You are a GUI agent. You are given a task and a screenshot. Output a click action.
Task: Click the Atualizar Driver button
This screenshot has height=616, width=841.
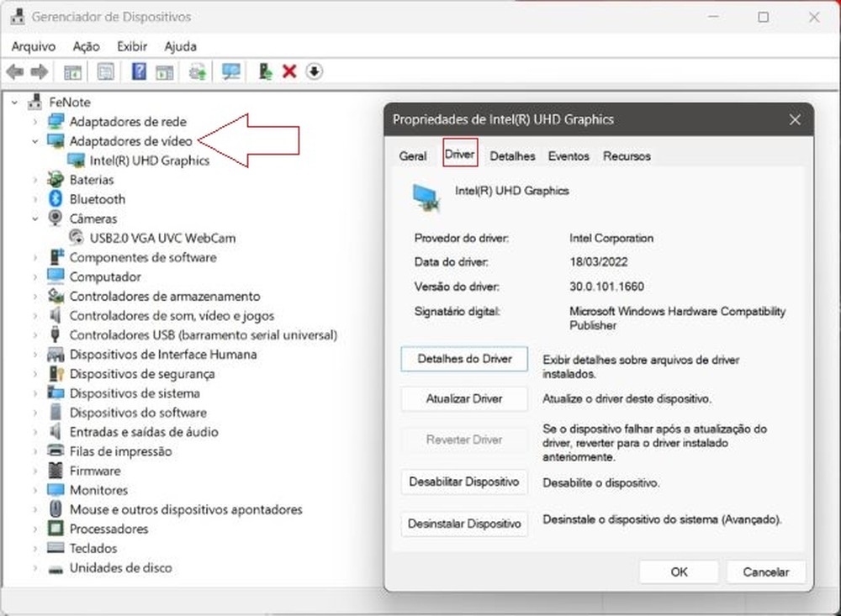(x=463, y=398)
